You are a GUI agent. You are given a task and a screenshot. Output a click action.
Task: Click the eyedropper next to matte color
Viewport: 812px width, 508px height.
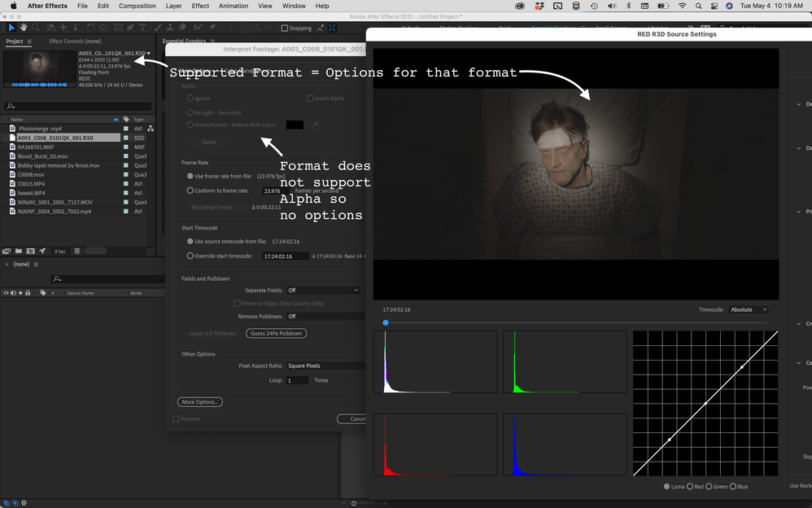point(314,125)
